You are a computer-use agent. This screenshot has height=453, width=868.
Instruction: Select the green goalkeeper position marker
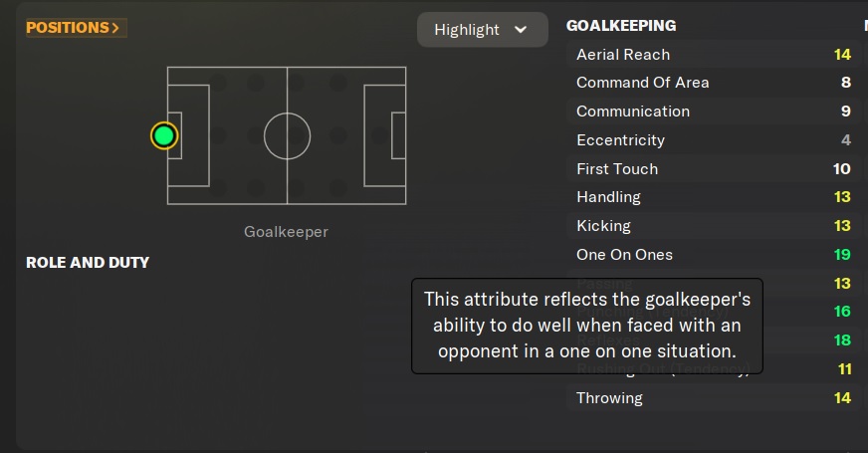tap(164, 135)
